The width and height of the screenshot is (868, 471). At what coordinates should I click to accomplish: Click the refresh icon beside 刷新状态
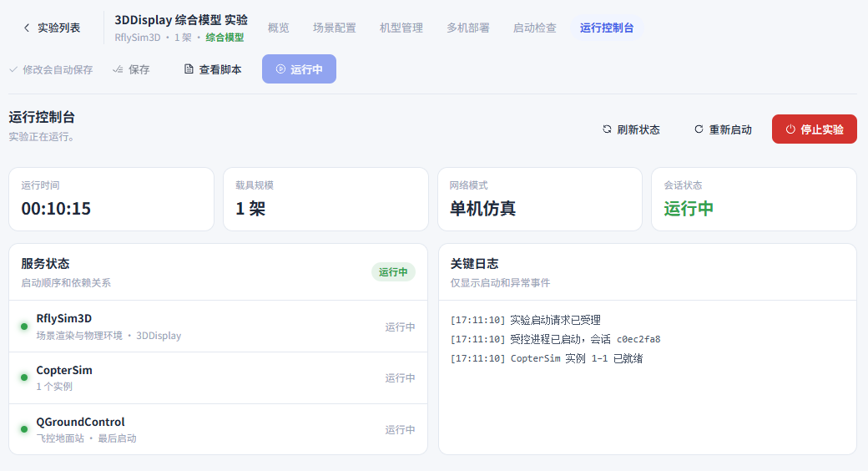click(607, 129)
